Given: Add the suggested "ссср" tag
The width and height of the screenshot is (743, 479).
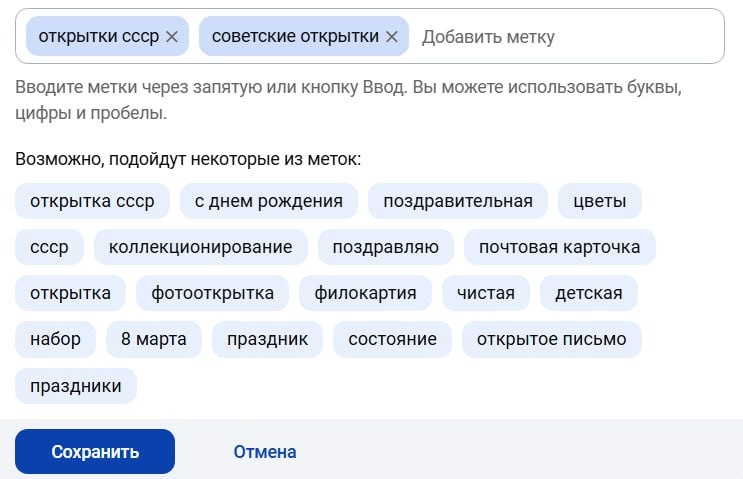Looking at the screenshot, I should point(49,247).
